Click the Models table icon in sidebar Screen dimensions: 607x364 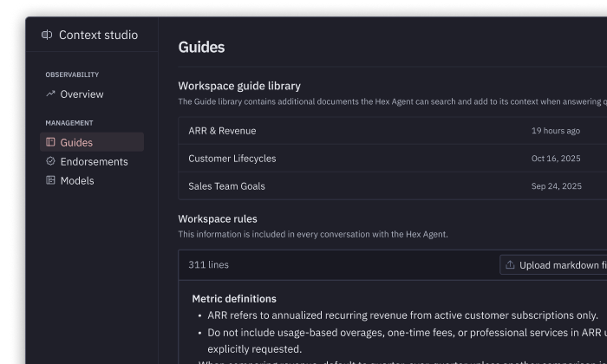coord(50,180)
